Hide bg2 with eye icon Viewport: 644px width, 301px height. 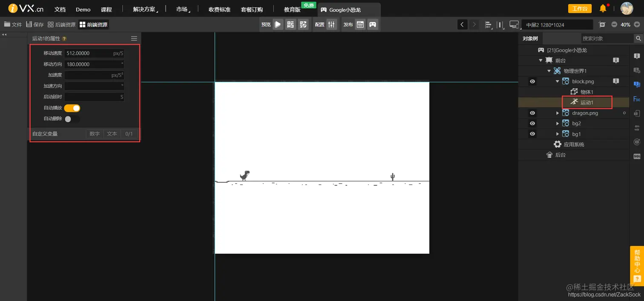coord(532,123)
